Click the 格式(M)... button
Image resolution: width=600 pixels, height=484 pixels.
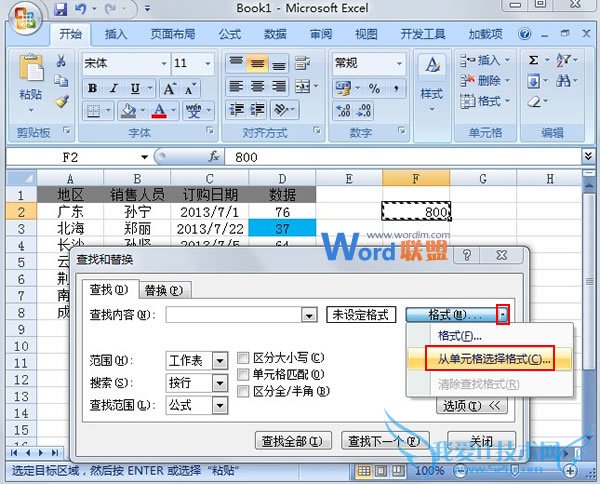pyautogui.click(x=452, y=315)
